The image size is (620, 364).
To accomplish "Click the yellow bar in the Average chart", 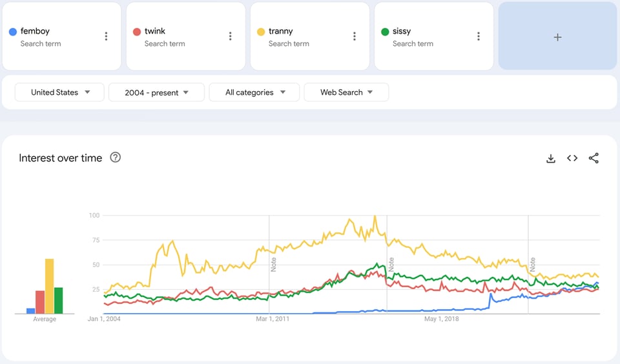I will click(49, 287).
